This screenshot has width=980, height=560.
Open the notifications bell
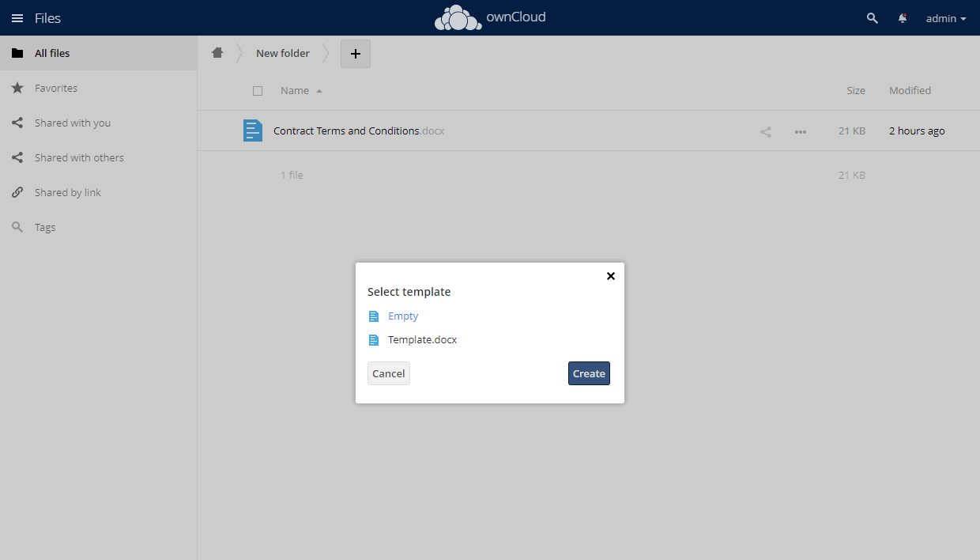pos(903,18)
